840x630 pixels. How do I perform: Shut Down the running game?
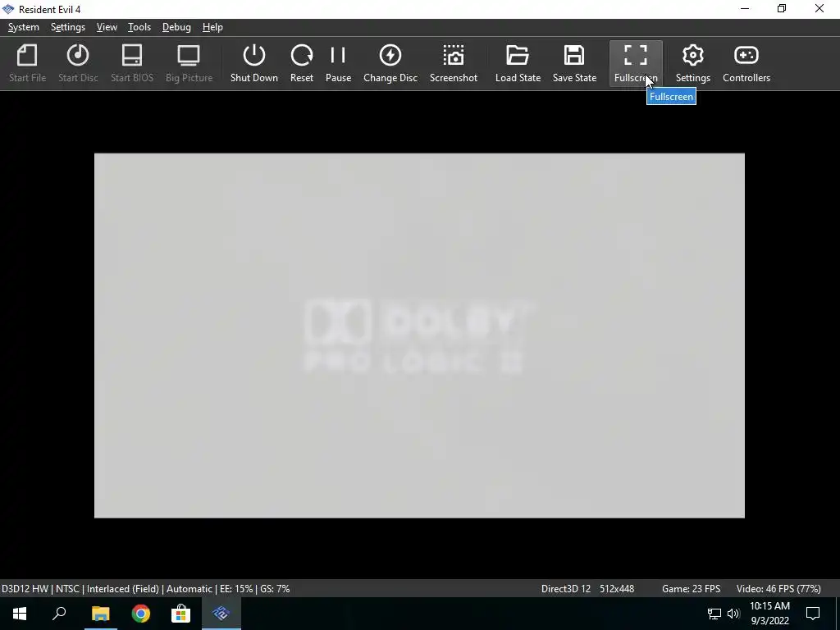[x=254, y=63]
